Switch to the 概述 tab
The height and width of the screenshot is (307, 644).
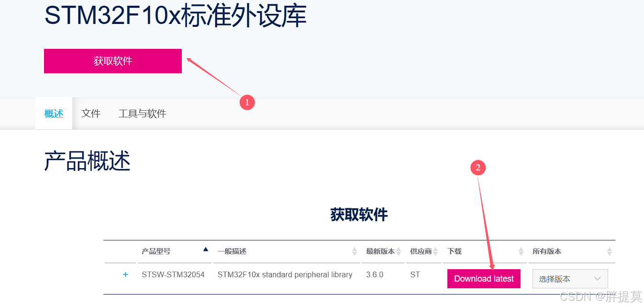[x=54, y=114]
